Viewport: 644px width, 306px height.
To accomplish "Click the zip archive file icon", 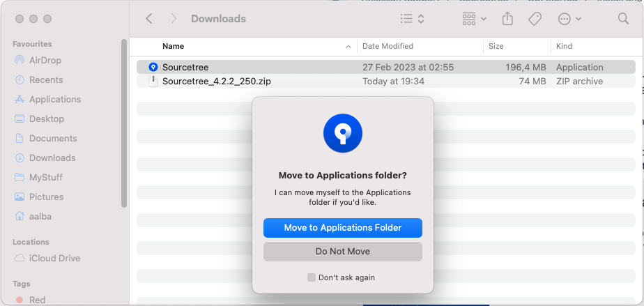I will coord(153,81).
